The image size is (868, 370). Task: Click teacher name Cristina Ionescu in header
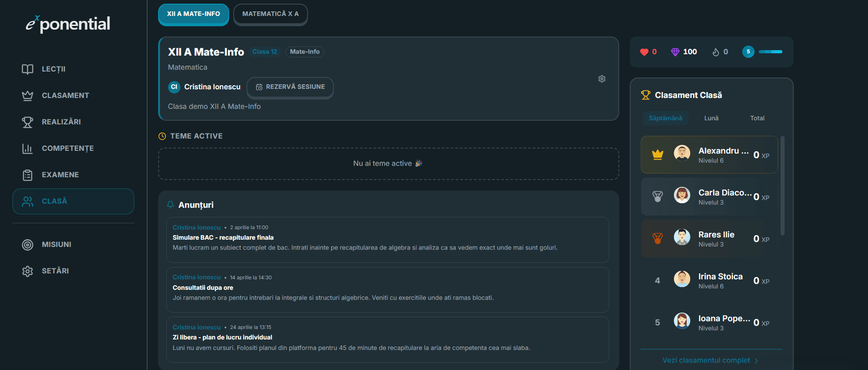(x=212, y=87)
